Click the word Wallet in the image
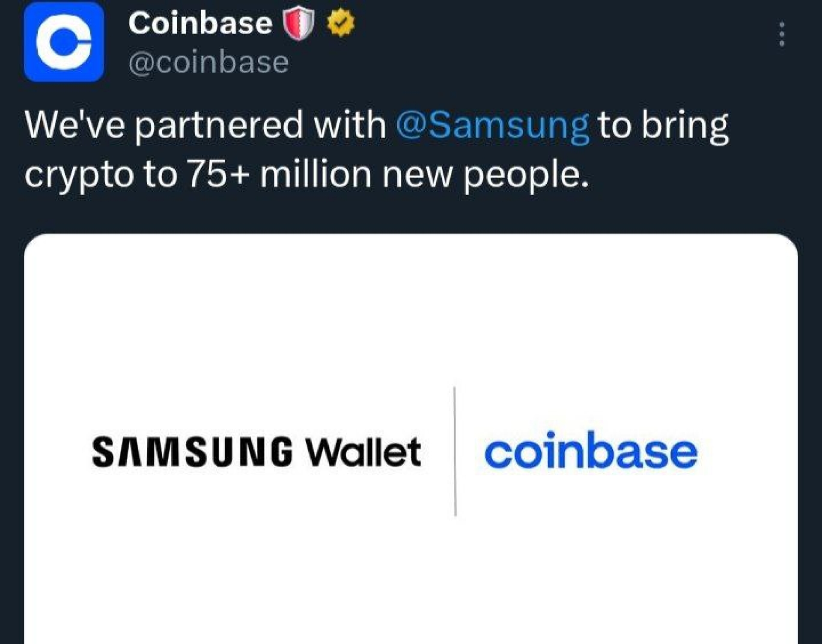Viewport: 822px width, 644px height. pos(363,452)
